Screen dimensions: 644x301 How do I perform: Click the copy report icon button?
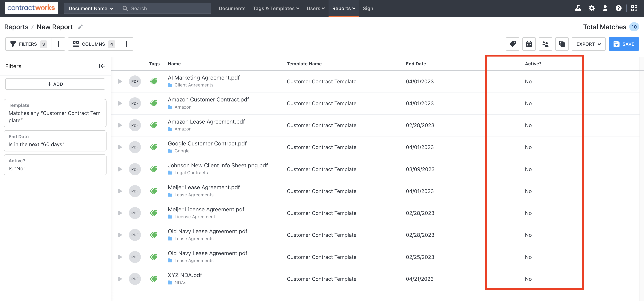(x=562, y=44)
